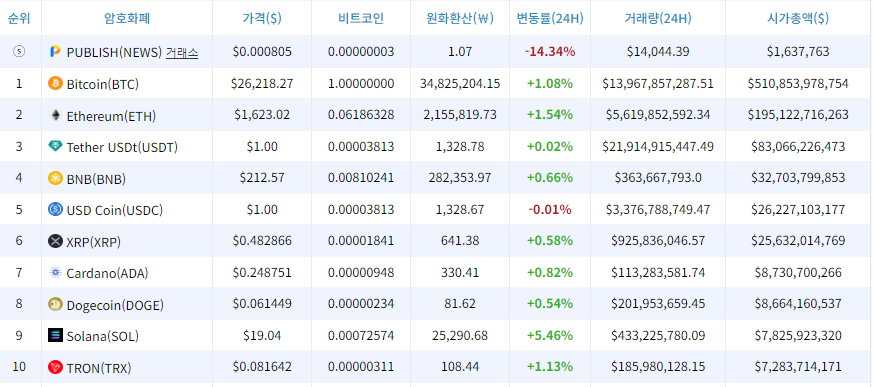Click the Tether USDt green icon
The image size is (874, 387).
(x=55, y=147)
